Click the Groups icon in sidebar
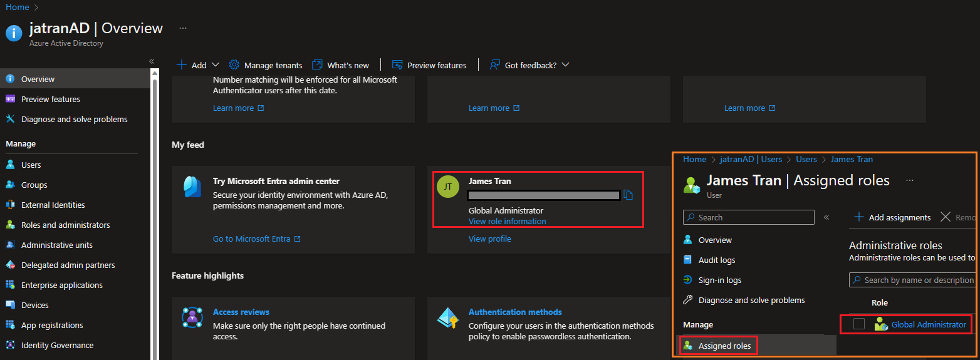Viewport: 980px width, 360px height. pyautogui.click(x=10, y=185)
